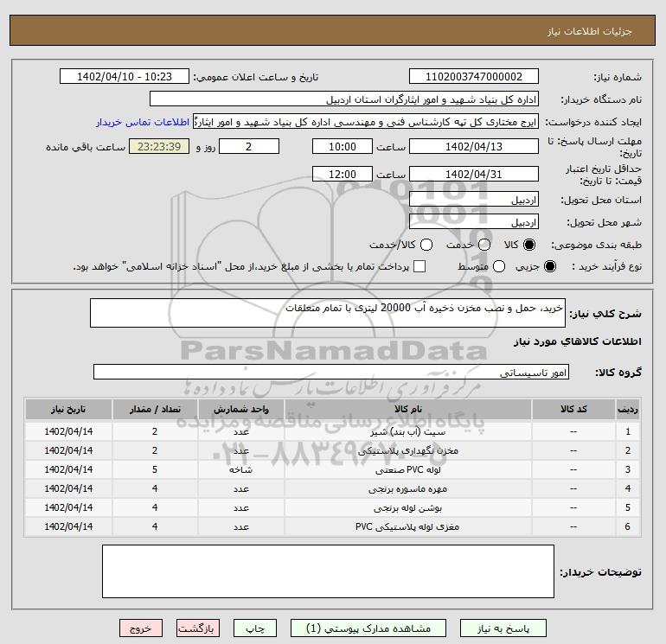Click the item name مغزی لوله پلاستیکی PVC
Screen dimensions: 666x644
pos(407,526)
